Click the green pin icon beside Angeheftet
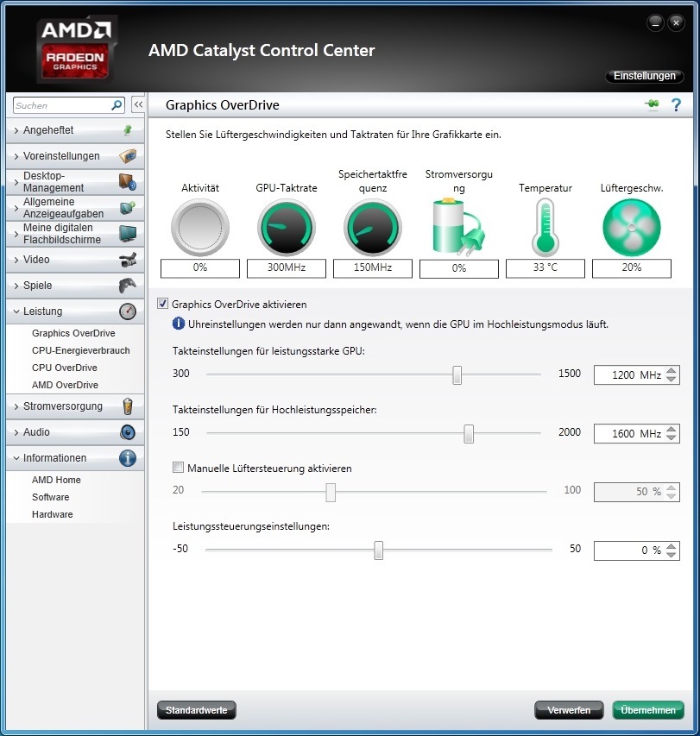The height and width of the screenshot is (736, 700). (128, 130)
